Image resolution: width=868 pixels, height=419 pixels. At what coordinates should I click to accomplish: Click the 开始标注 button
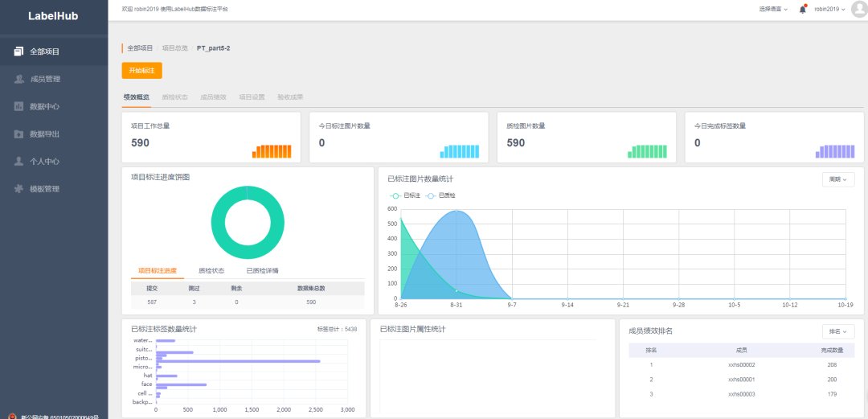click(x=141, y=71)
